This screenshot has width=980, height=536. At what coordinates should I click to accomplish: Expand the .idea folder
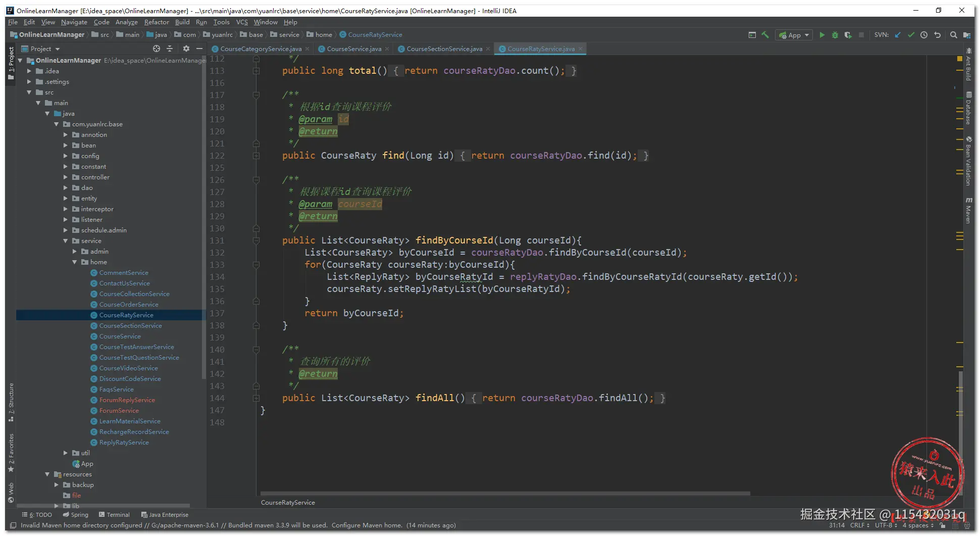[x=29, y=71]
